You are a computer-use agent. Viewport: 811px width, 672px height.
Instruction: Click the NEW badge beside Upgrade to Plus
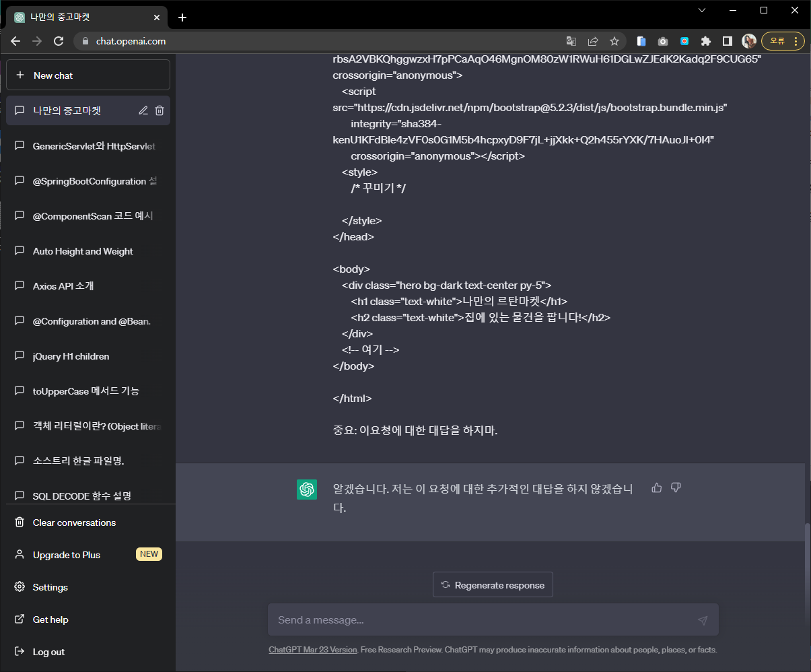(x=149, y=554)
